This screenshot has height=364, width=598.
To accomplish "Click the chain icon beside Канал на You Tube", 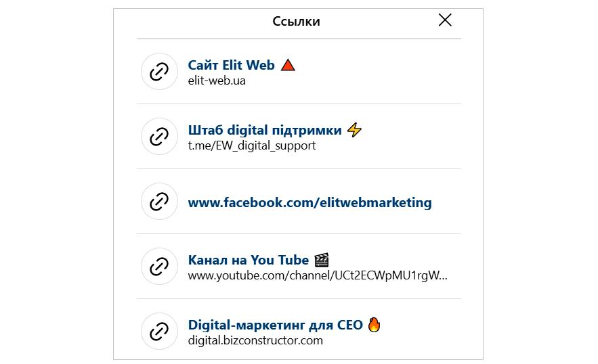I will (159, 267).
